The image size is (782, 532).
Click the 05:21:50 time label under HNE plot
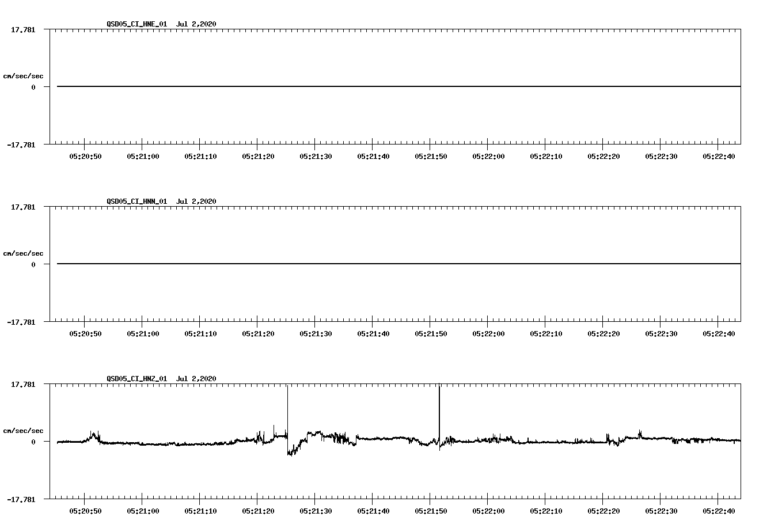pyautogui.click(x=431, y=157)
